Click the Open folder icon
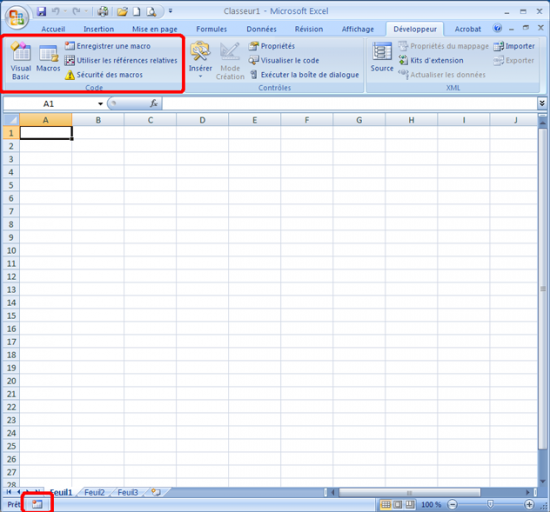Viewport: 550px width, 512px height. point(122,12)
